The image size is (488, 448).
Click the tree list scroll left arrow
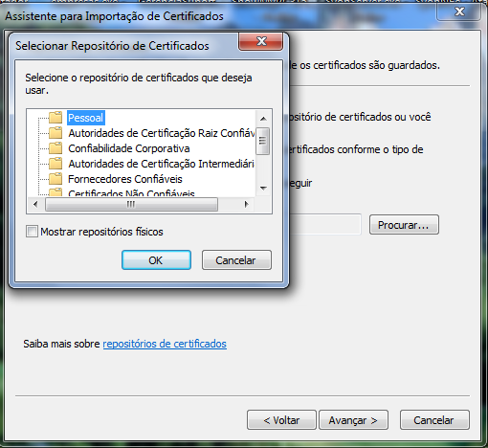[35, 204]
